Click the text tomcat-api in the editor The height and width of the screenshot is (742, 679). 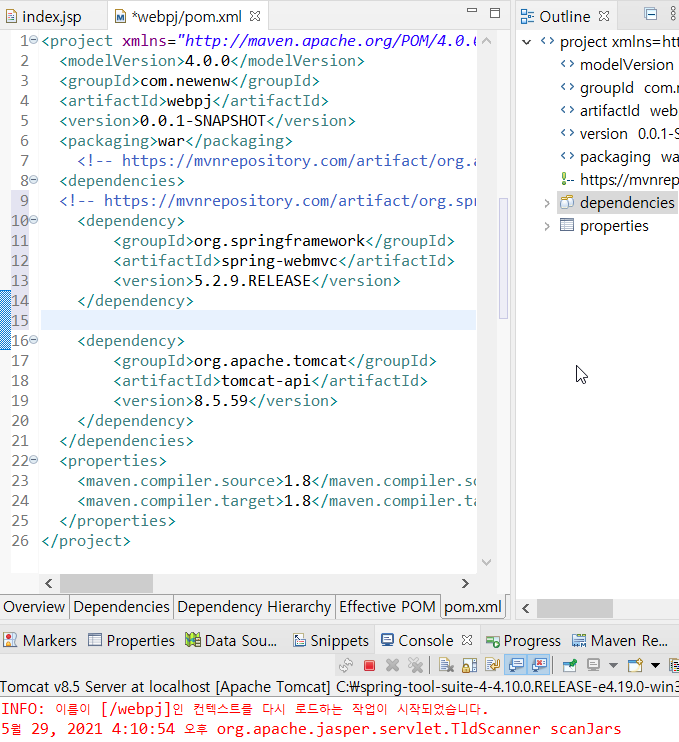click(x=265, y=381)
